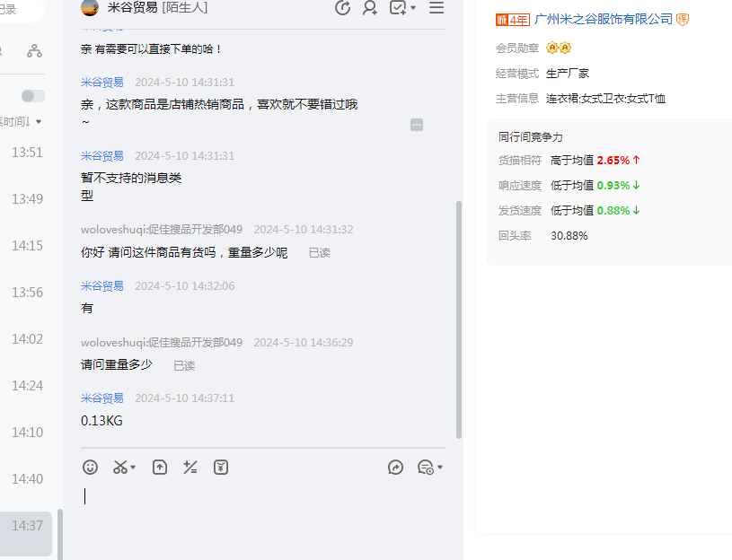732x560 pixels.
Task: Open 广州米之谷服饰有限公司 company link
Action: pyautogui.click(x=603, y=19)
